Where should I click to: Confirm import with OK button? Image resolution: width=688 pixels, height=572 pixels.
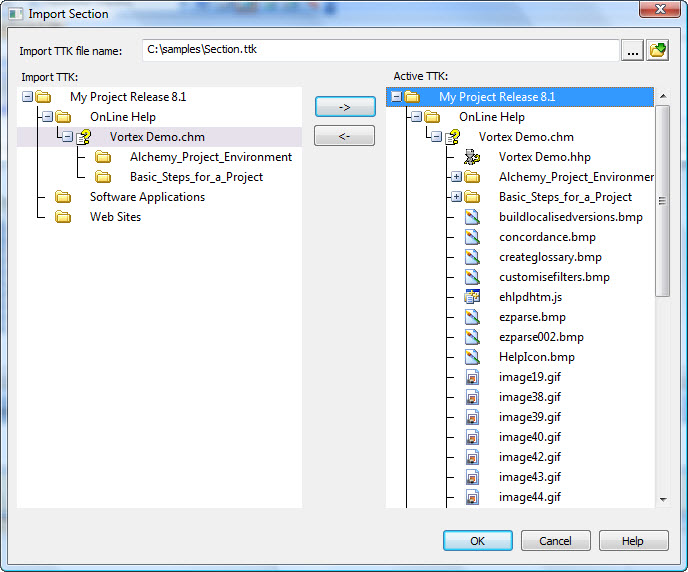477,541
